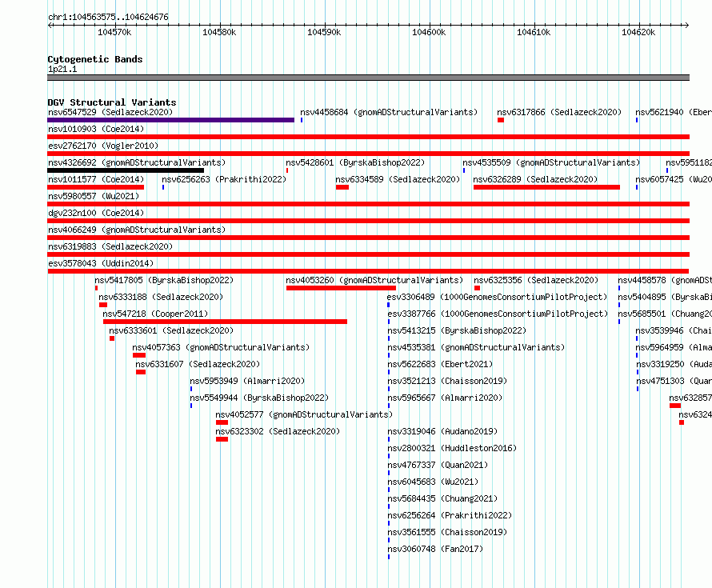This screenshot has width=712, height=588.
Task: Select nsv5980557 (Wu2021) label
Action: pyautogui.click(x=94, y=196)
